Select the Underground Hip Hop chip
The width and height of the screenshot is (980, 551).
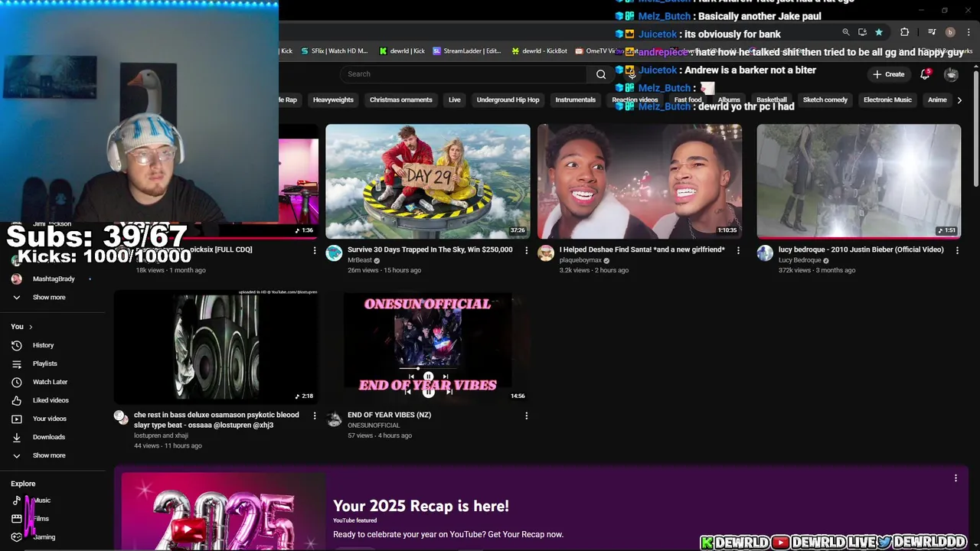[508, 100]
